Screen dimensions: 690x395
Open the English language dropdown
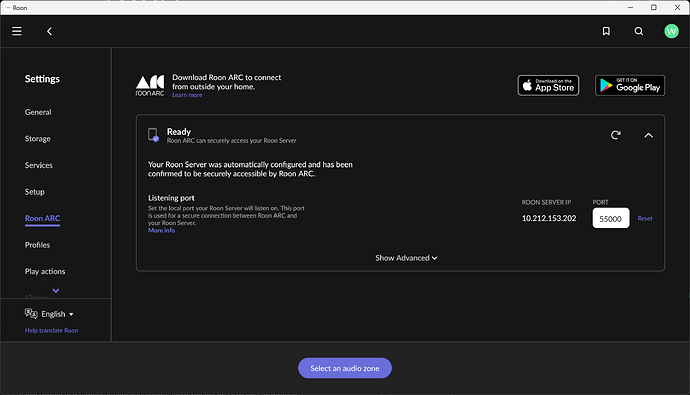[x=58, y=314]
